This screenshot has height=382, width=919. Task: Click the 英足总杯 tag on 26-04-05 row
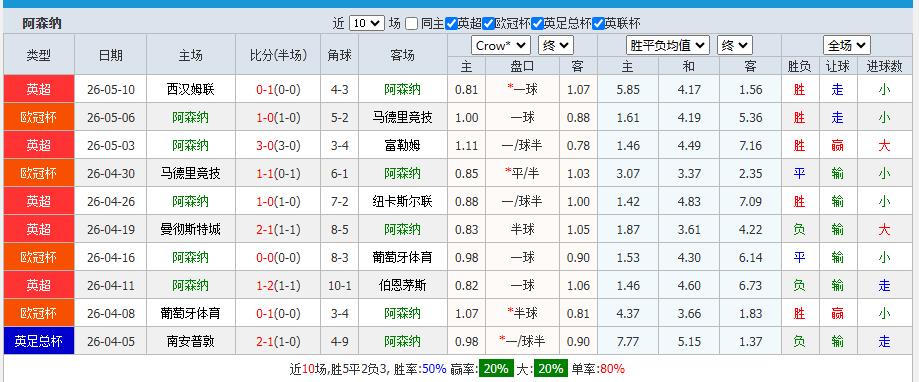39,341
